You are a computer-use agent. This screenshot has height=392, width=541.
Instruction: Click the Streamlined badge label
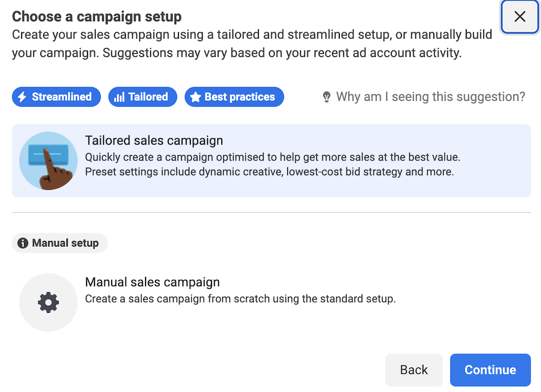pos(61,97)
